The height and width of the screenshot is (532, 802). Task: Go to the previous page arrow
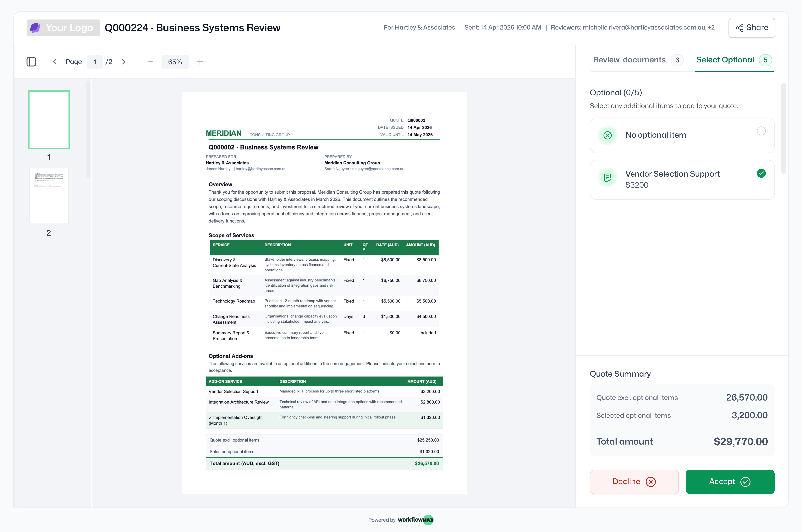click(x=55, y=62)
